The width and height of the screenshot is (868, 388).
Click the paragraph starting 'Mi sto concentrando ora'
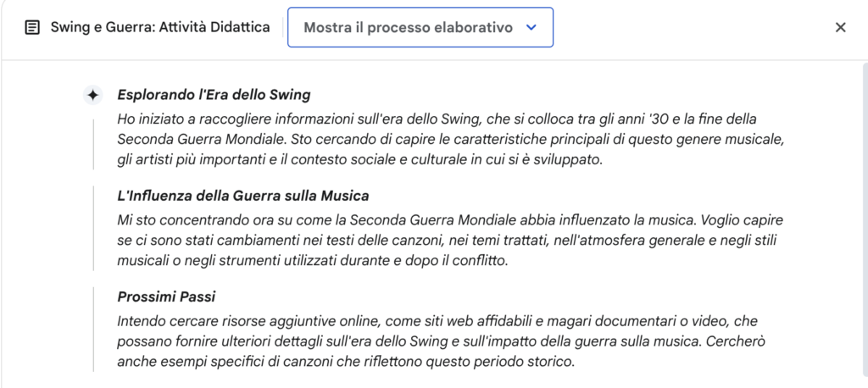pyautogui.click(x=450, y=241)
